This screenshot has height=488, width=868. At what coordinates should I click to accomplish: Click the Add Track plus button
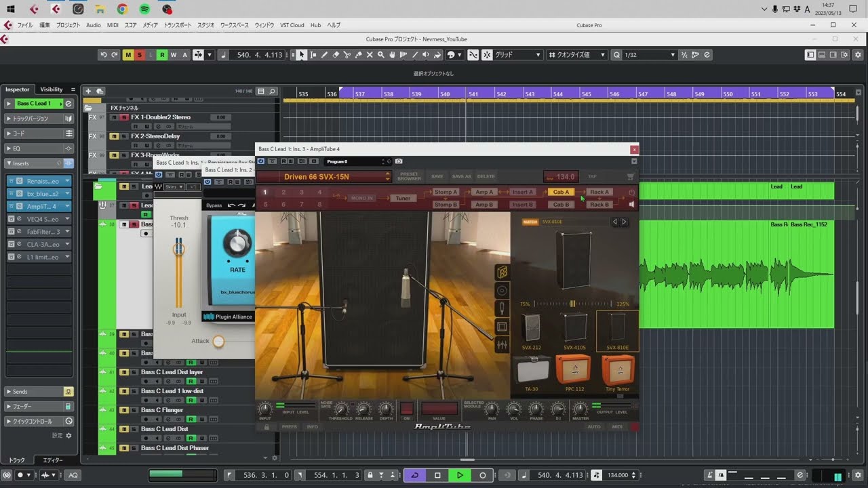pos(87,91)
